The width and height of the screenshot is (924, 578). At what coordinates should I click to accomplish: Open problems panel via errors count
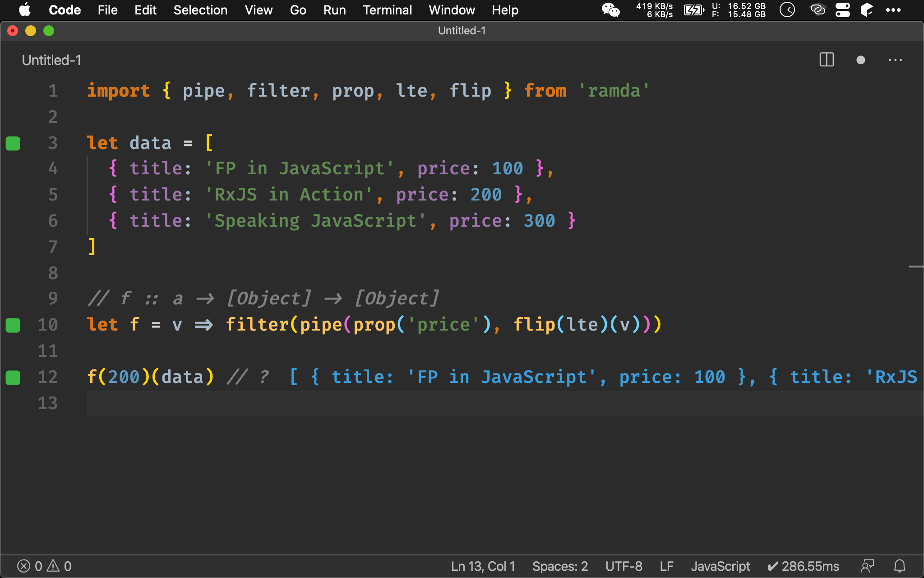click(x=30, y=566)
